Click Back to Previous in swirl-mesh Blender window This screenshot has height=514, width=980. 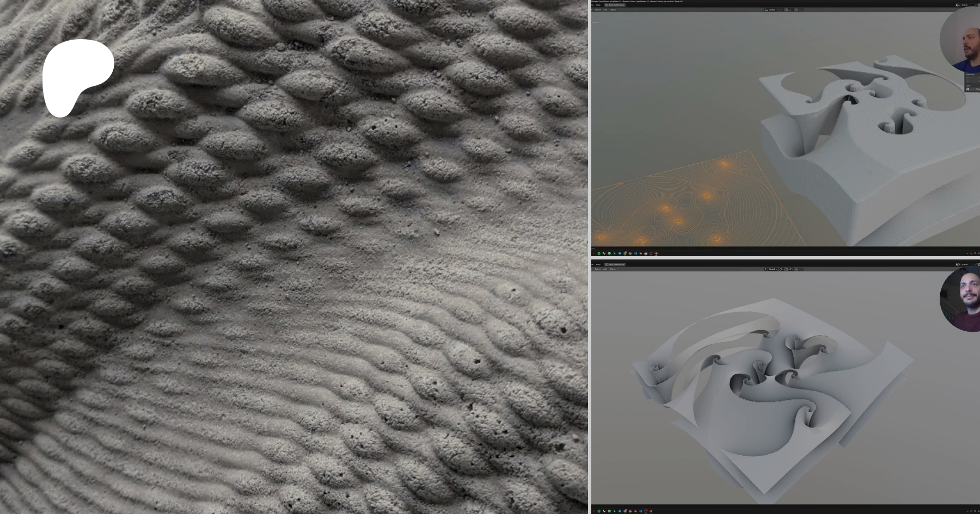(x=616, y=264)
